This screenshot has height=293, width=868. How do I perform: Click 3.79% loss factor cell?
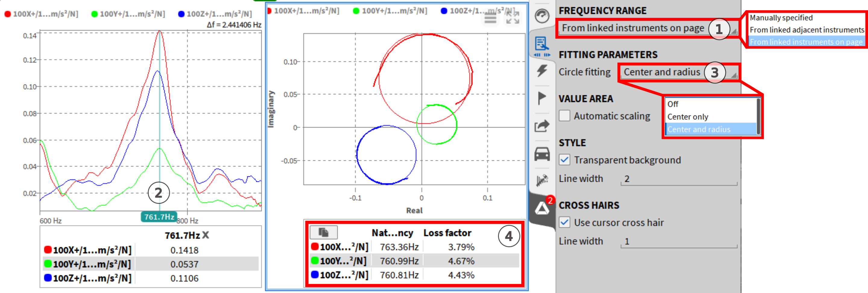(x=461, y=247)
